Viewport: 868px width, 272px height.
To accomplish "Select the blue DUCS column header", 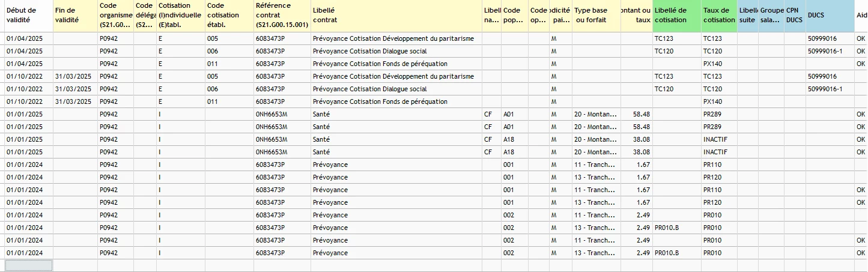I will coord(830,16).
